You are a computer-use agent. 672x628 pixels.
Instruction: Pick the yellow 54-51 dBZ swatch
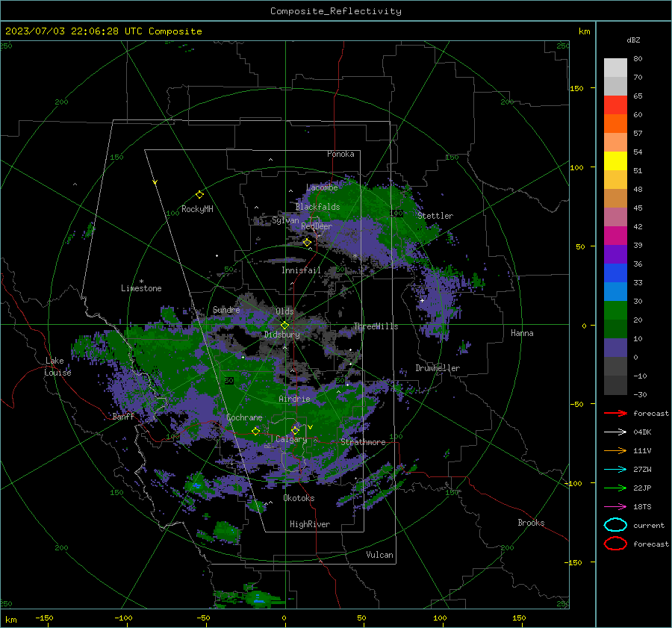click(615, 161)
